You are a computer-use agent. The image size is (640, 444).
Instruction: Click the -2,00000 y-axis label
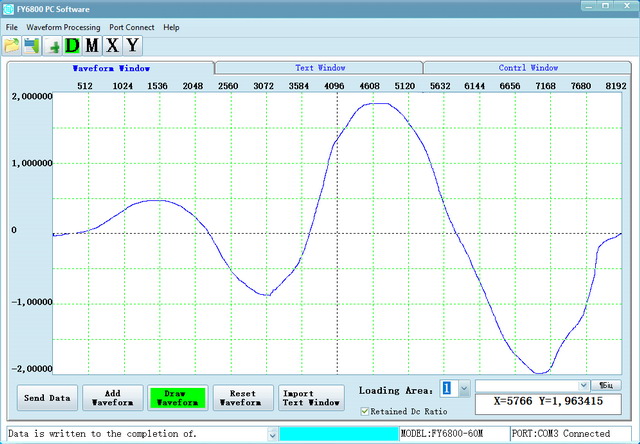[x=32, y=369]
